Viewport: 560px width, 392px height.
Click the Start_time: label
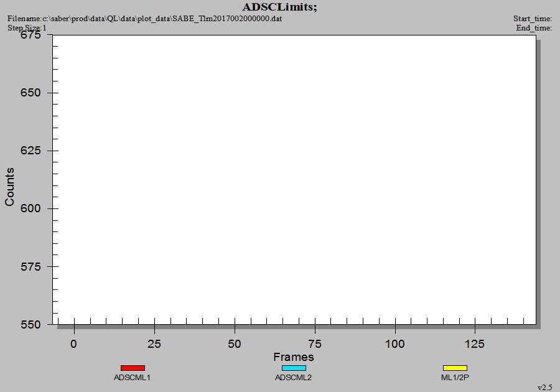click(533, 19)
